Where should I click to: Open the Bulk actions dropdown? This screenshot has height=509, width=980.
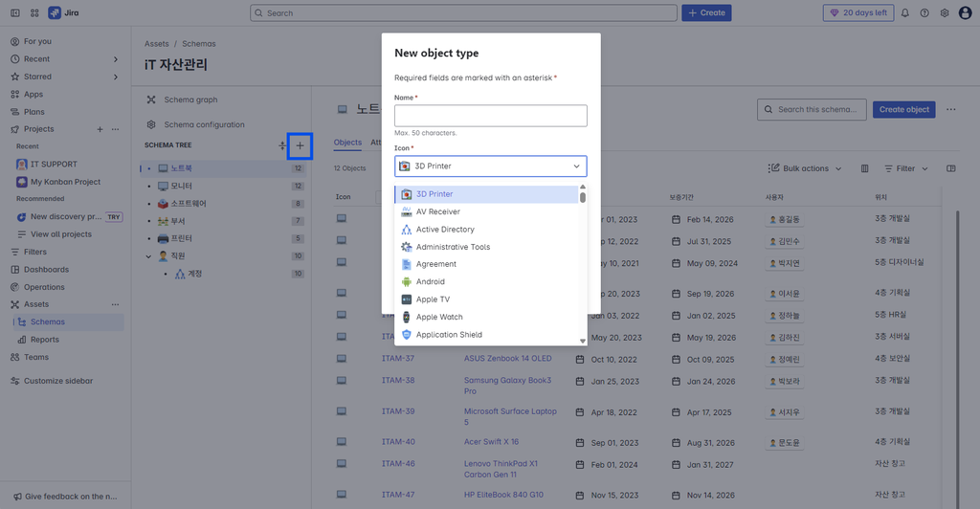805,168
